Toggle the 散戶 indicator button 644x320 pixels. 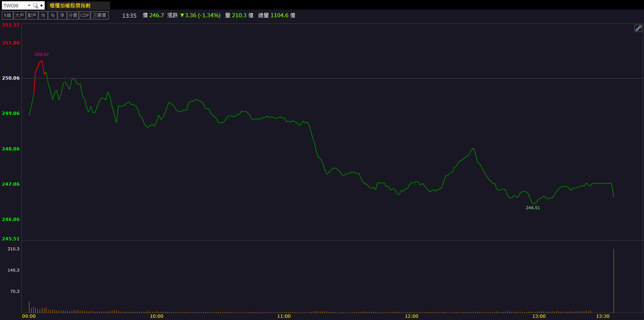point(32,15)
